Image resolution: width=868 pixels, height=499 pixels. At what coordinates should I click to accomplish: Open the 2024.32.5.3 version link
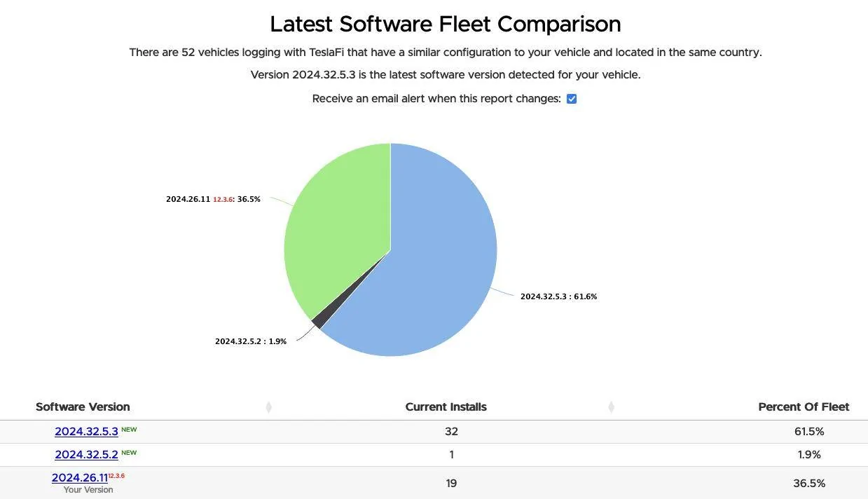click(x=86, y=432)
